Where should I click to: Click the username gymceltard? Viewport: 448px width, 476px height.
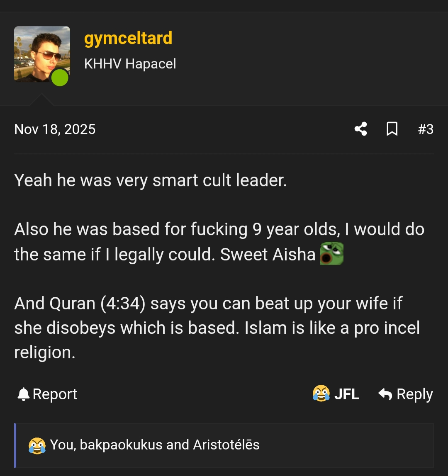pos(129,38)
